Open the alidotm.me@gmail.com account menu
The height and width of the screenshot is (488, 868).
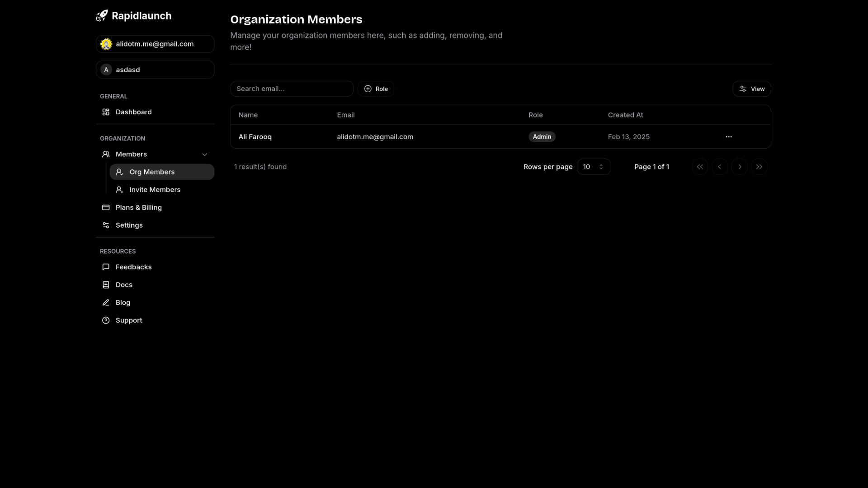click(x=155, y=44)
